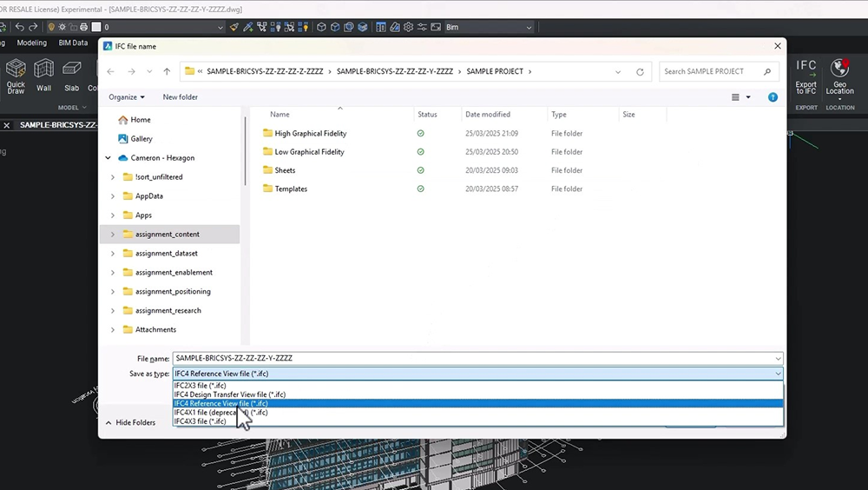Select the Slab tool

click(71, 76)
